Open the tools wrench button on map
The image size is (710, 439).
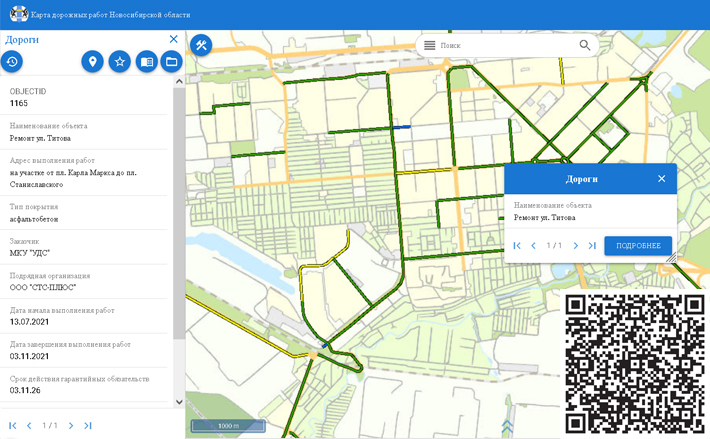tap(201, 45)
